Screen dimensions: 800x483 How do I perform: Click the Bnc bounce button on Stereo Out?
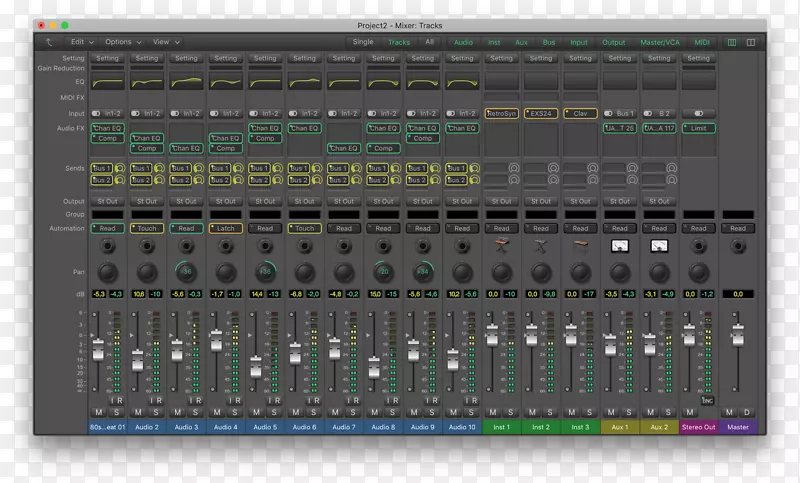point(706,400)
